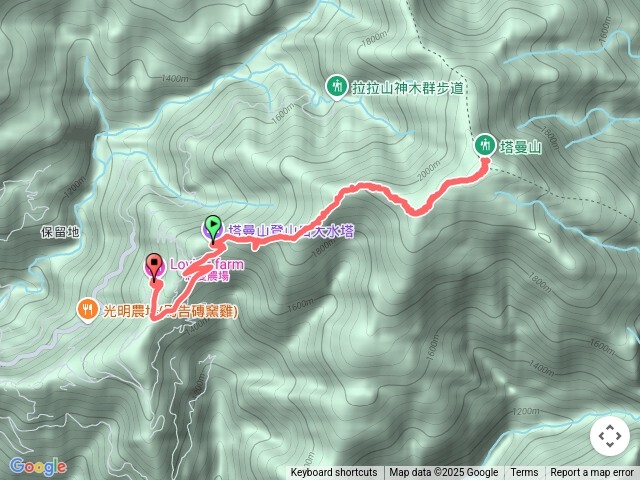640x480 pixels.
Task: Click the green start marker pin
Action: (213, 230)
